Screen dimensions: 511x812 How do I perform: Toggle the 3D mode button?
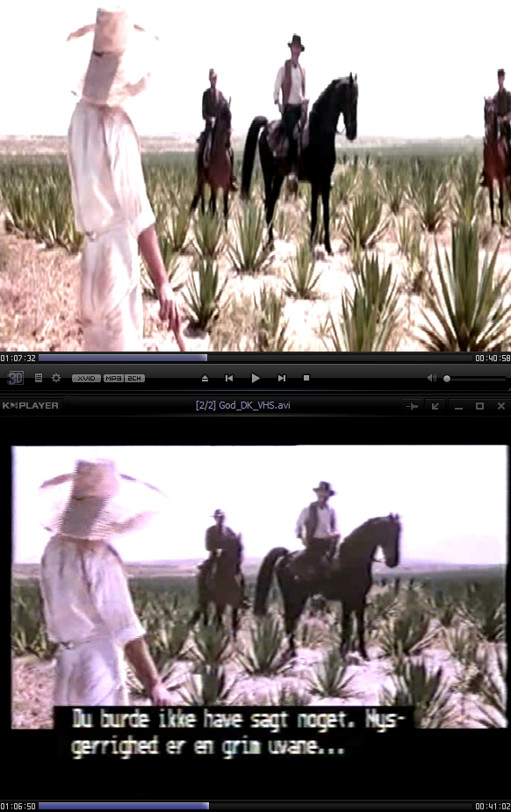point(15,378)
